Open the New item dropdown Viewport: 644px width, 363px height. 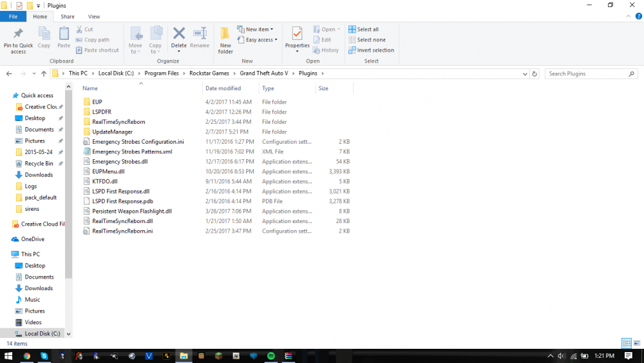pyautogui.click(x=256, y=29)
